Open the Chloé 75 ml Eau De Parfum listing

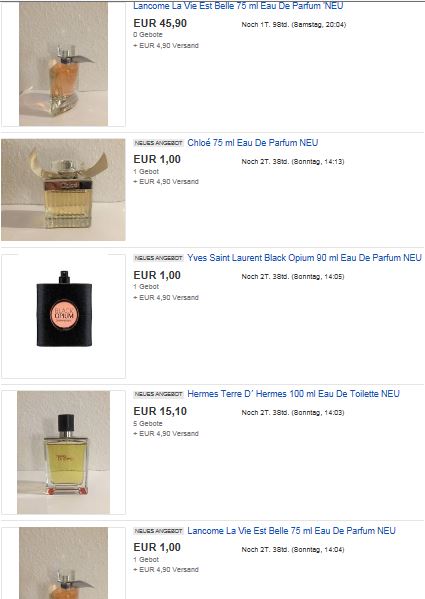click(252, 143)
